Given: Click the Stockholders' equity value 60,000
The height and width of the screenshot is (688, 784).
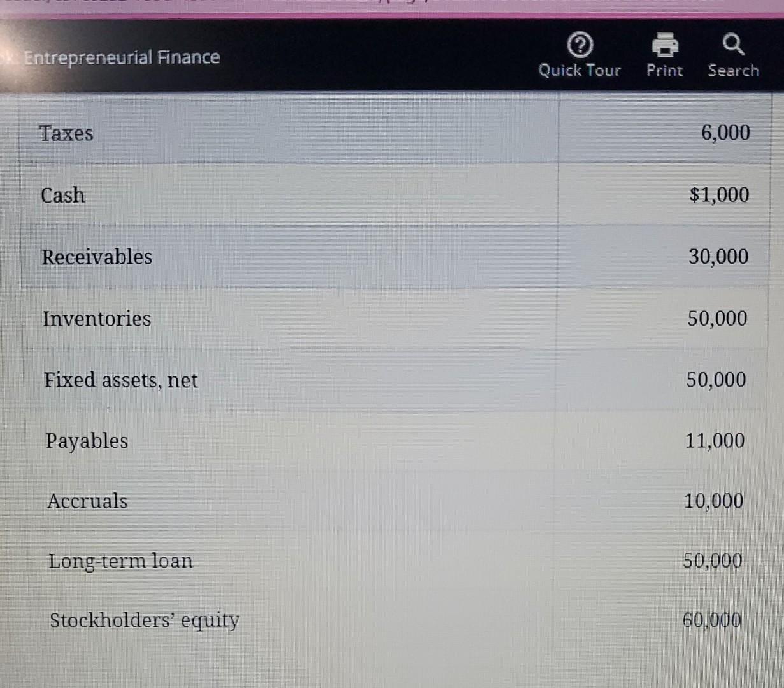Looking at the screenshot, I should coord(712,620).
